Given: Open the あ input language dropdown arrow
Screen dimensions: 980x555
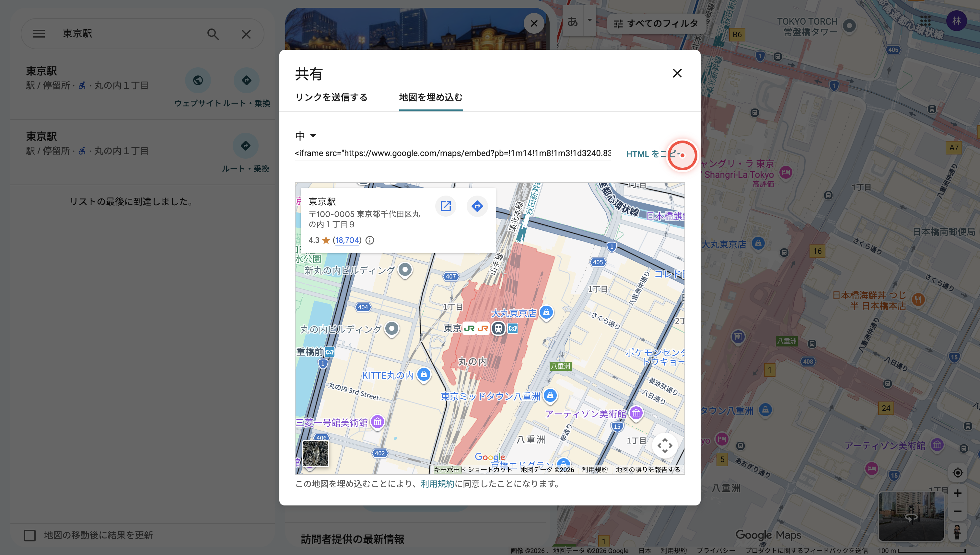Looking at the screenshot, I should (589, 21).
